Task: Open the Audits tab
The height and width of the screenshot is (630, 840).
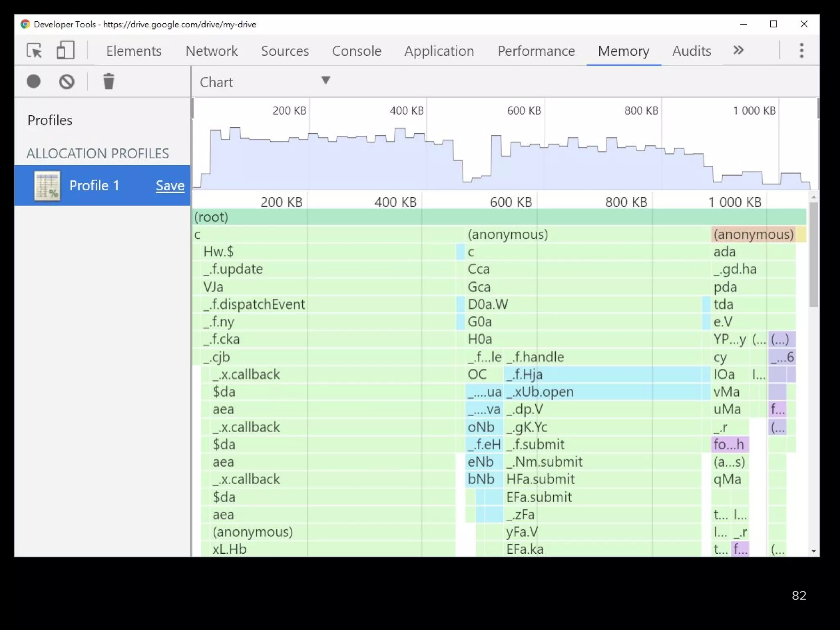Action: tap(692, 51)
